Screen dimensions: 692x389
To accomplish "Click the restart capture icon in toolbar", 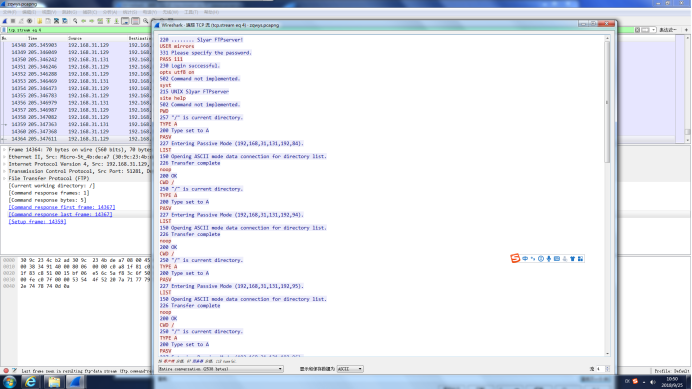I will pos(21,21).
